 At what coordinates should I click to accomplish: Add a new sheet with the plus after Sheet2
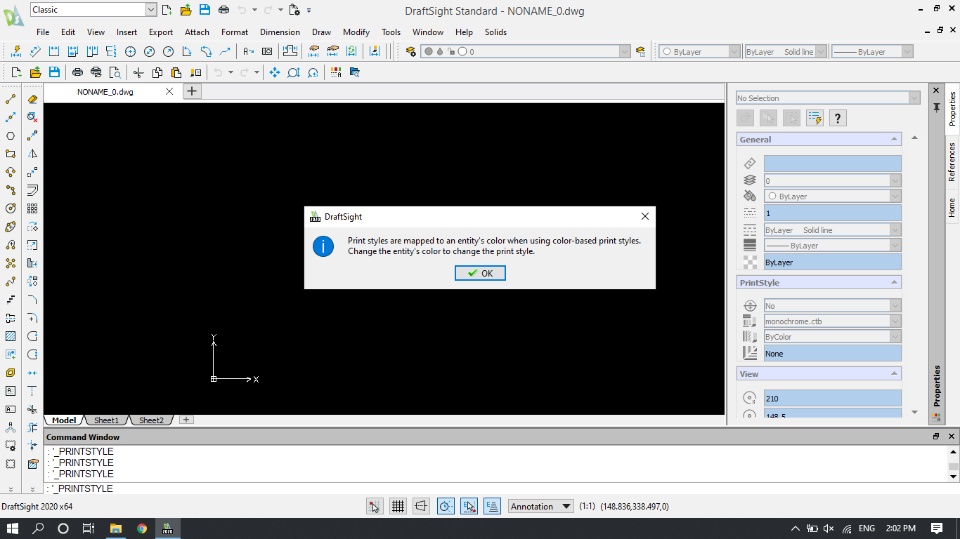click(x=186, y=420)
